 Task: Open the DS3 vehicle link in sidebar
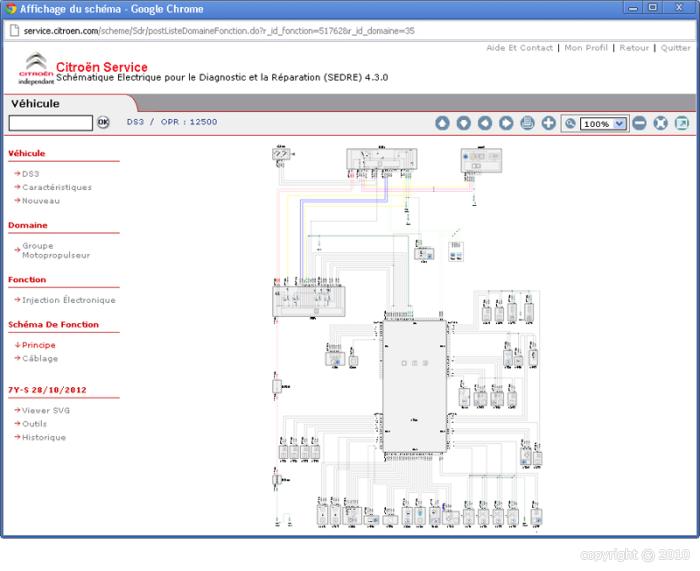pyautogui.click(x=31, y=174)
